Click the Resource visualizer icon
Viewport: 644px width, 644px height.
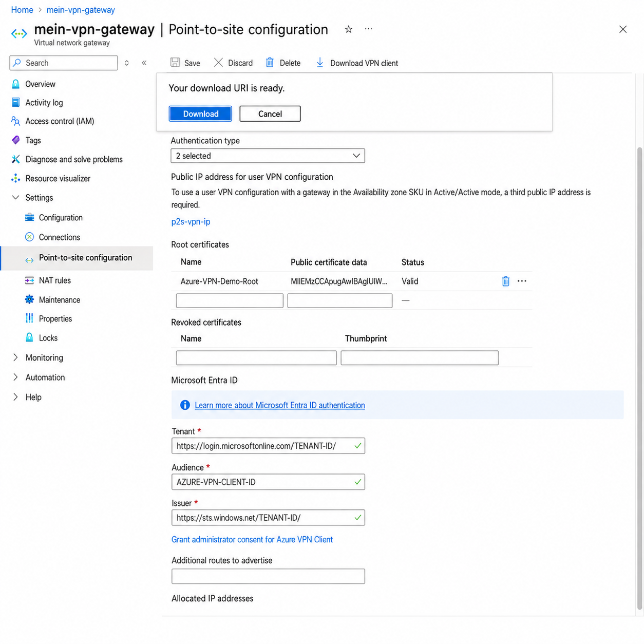pos(16,179)
